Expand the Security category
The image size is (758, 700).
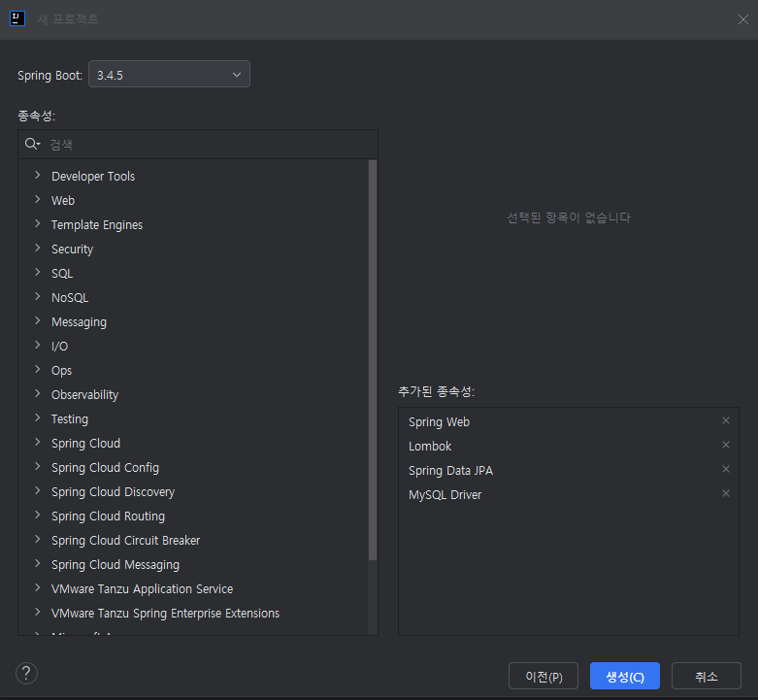37,248
